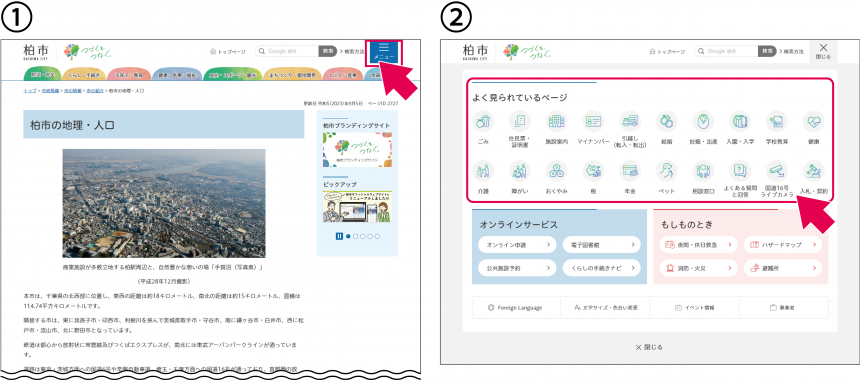Viewport: 860px width, 383px height.
Task: Open the 夜間・休日救急 emergency button
Action: [699, 245]
